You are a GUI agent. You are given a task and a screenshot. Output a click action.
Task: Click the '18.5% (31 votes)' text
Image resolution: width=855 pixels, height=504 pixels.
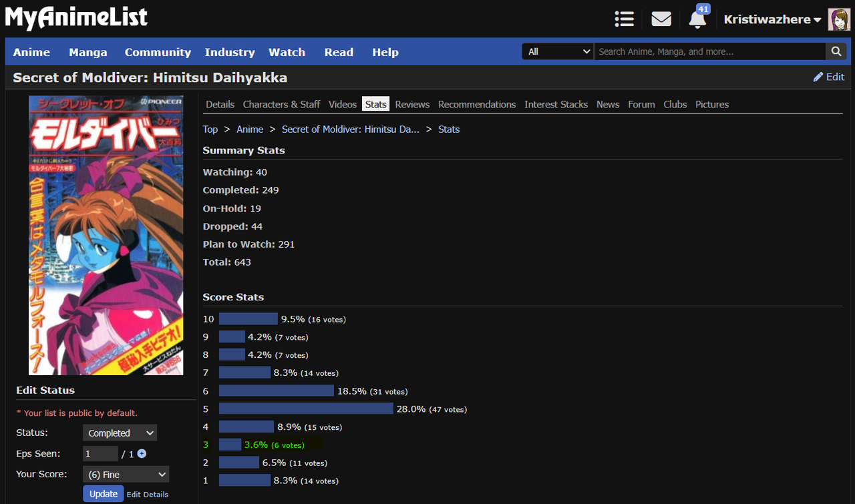coord(373,391)
